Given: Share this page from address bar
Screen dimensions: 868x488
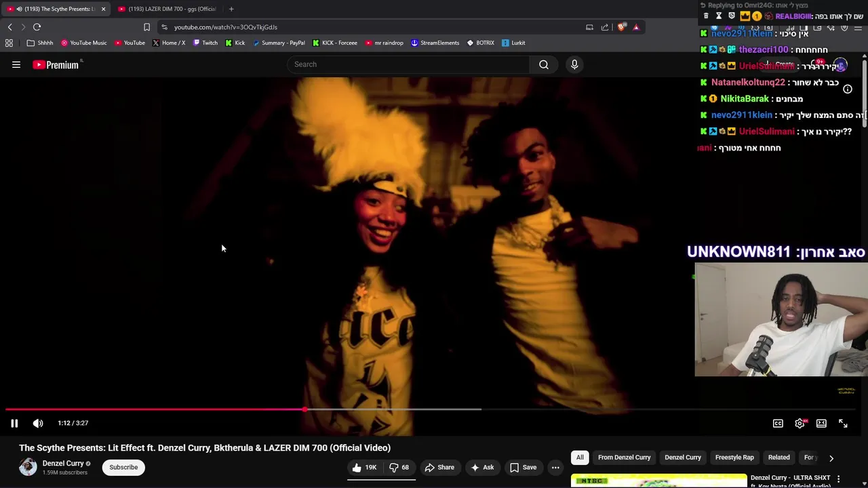Looking at the screenshot, I should point(605,27).
